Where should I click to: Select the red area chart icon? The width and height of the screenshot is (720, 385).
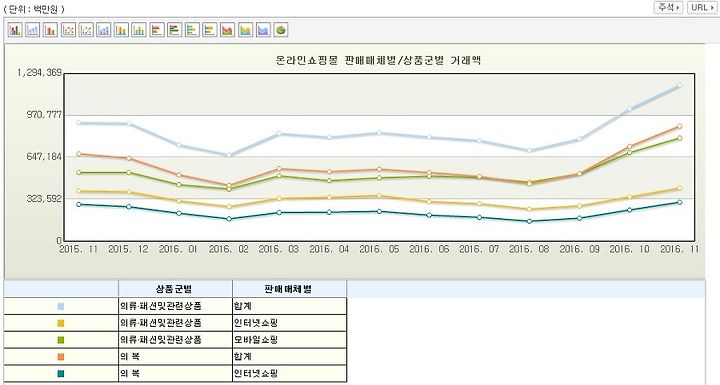[227, 30]
